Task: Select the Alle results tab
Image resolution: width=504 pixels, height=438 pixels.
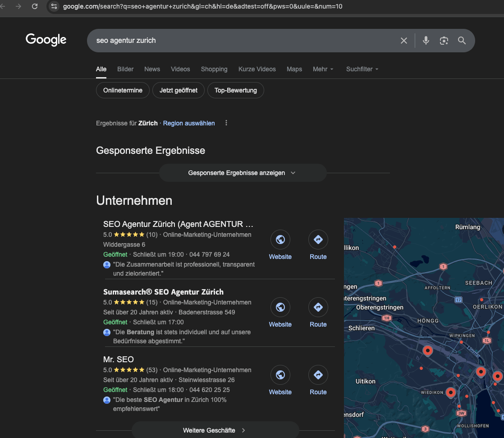Action: pyautogui.click(x=101, y=69)
